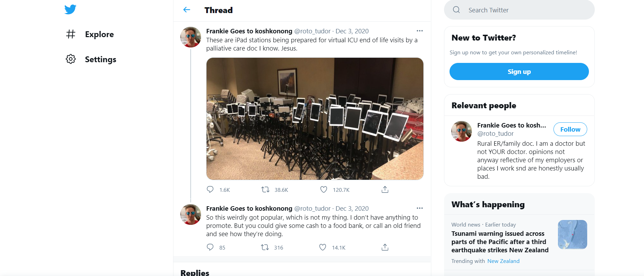Like the tweet with 120.7K likes
644x276 pixels.
(x=324, y=189)
